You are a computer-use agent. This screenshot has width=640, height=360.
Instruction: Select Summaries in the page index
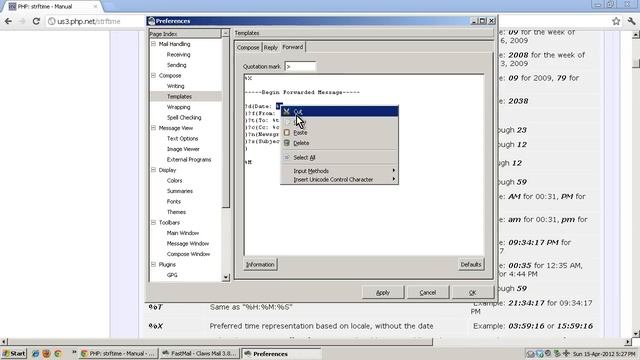(180, 191)
